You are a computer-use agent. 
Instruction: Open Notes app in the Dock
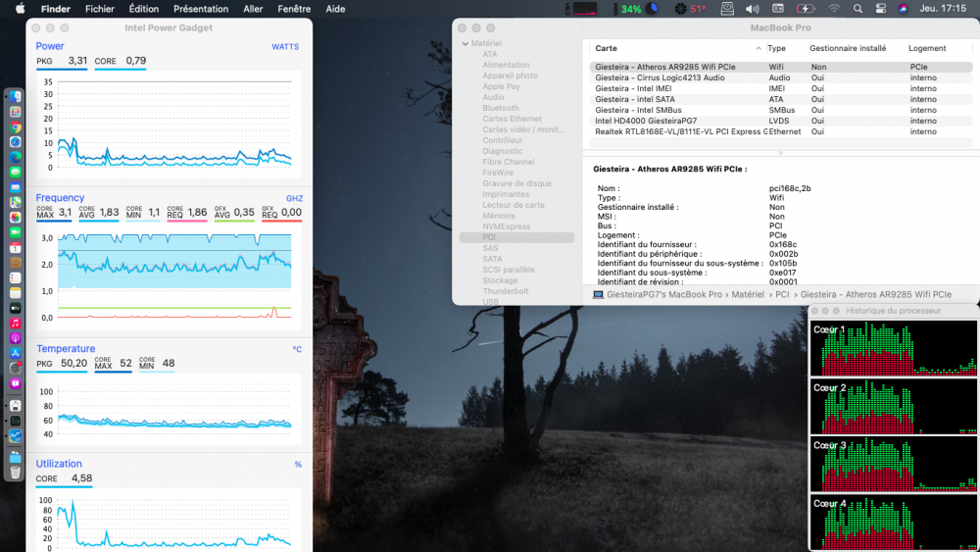(x=15, y=292)
